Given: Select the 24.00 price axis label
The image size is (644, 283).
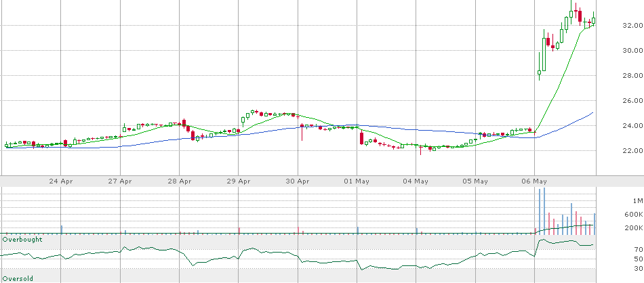Looking at the screenshot, I should (632, 125).
